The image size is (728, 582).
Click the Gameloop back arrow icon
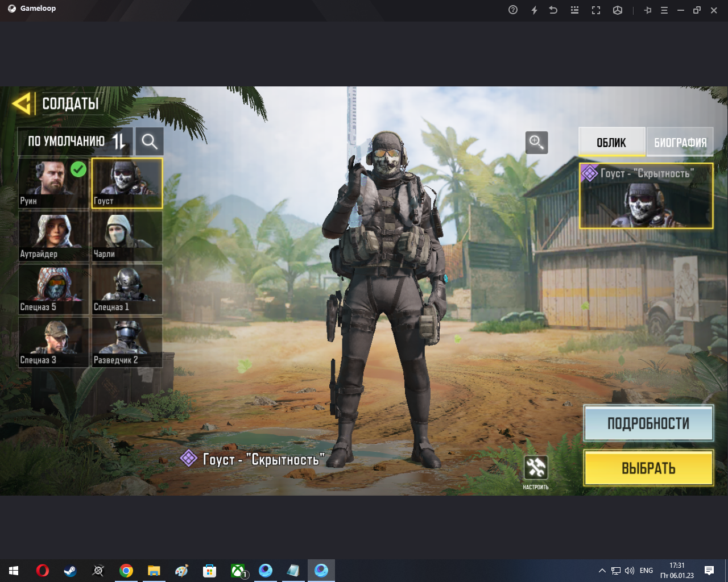pyautogui.click(x=553, y=10)
